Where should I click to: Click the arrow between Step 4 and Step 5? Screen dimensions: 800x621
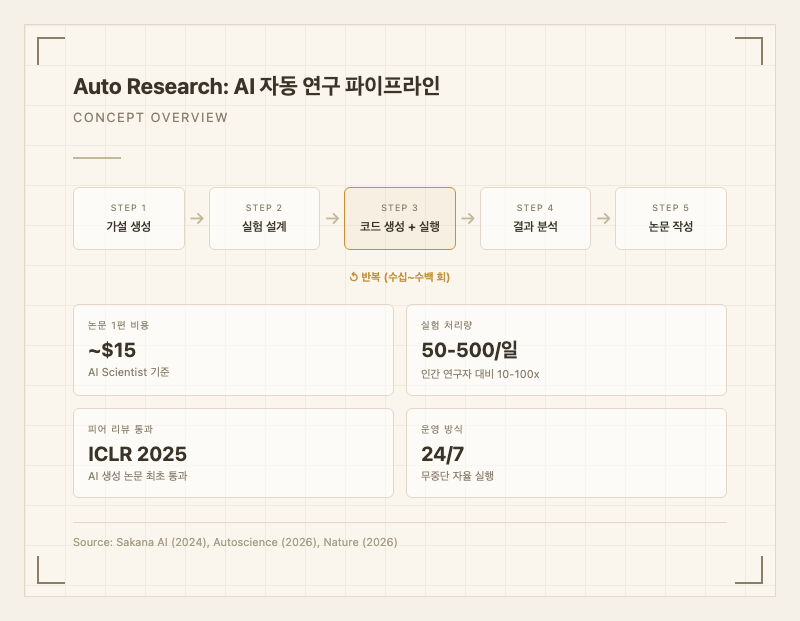coord(603,218)
